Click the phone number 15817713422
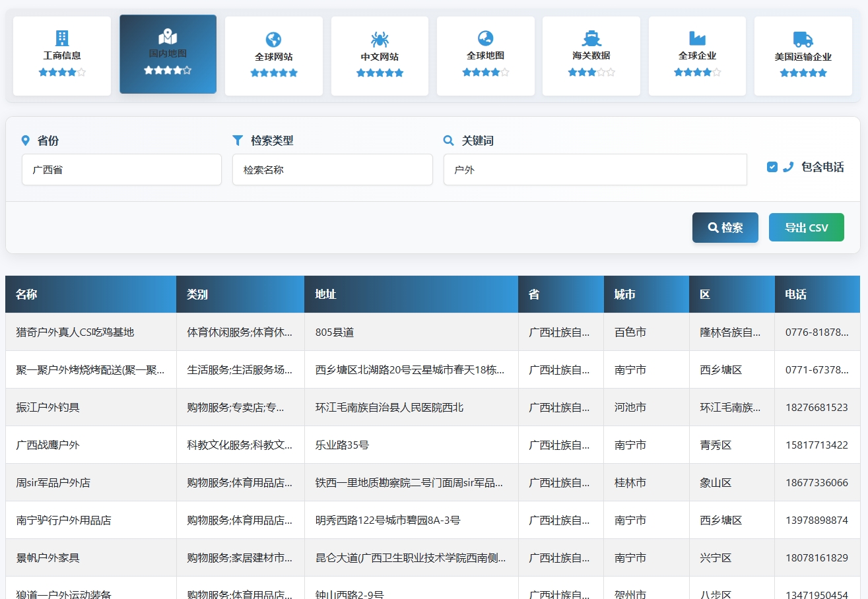This screenshot has height=599, width=868. click(x=817, y=445)
